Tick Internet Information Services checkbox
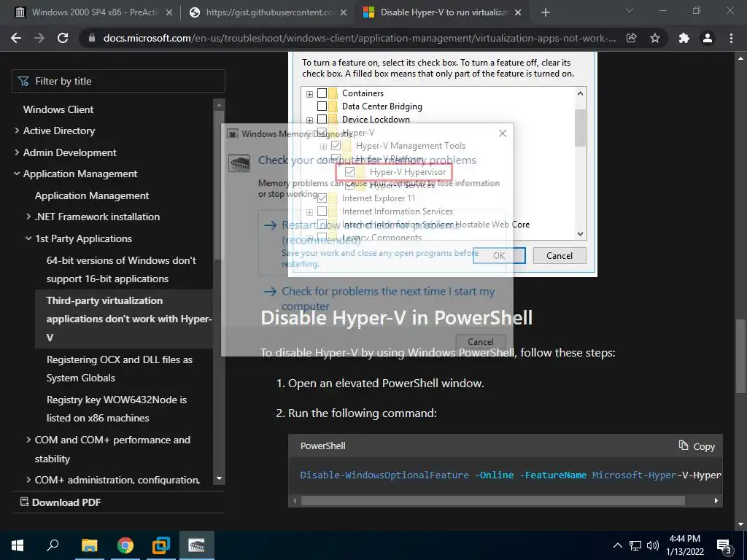Viewport: 747px width, 560px height. [x=322, y=211]
